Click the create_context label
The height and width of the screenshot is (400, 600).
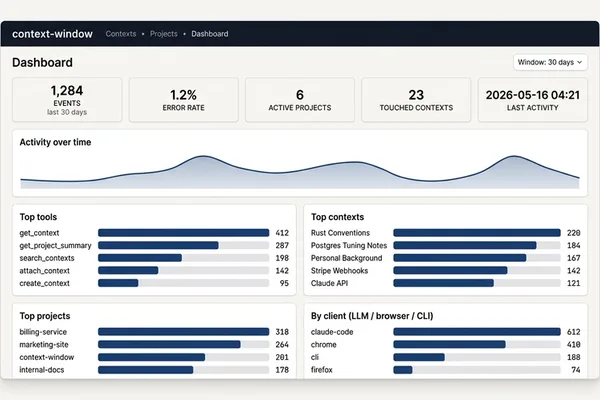[x=45, y=283]
